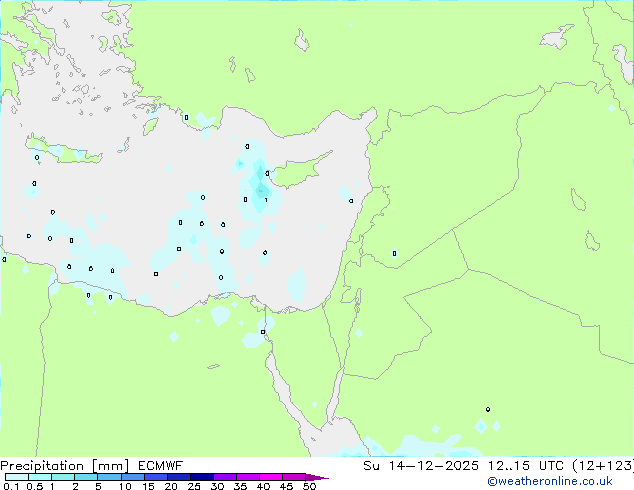Click the 40–45 mm magenta legend swatch
The width and height of the screenshot is (634, 490).
[271, 477]
